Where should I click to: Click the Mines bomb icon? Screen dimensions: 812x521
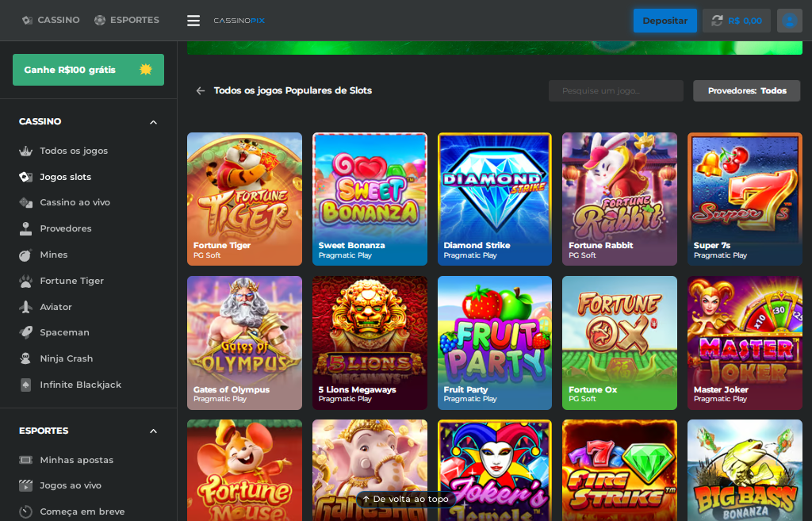click(26, 255)
